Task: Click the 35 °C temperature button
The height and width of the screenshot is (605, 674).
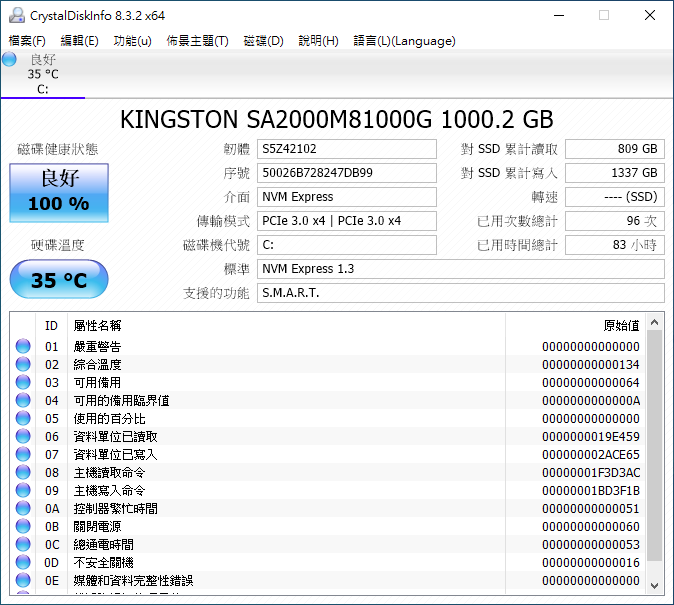Action: (59, 279)
